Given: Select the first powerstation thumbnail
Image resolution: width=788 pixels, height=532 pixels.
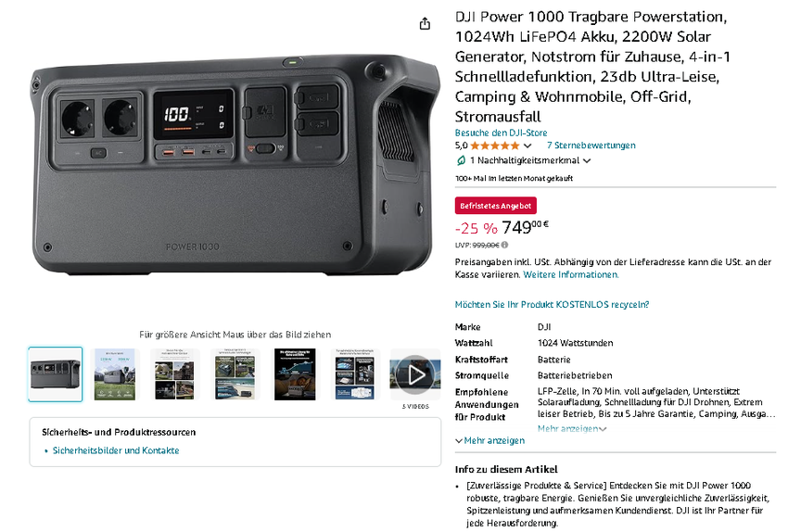Looking at the screenshot, I should tap(56, 374).
